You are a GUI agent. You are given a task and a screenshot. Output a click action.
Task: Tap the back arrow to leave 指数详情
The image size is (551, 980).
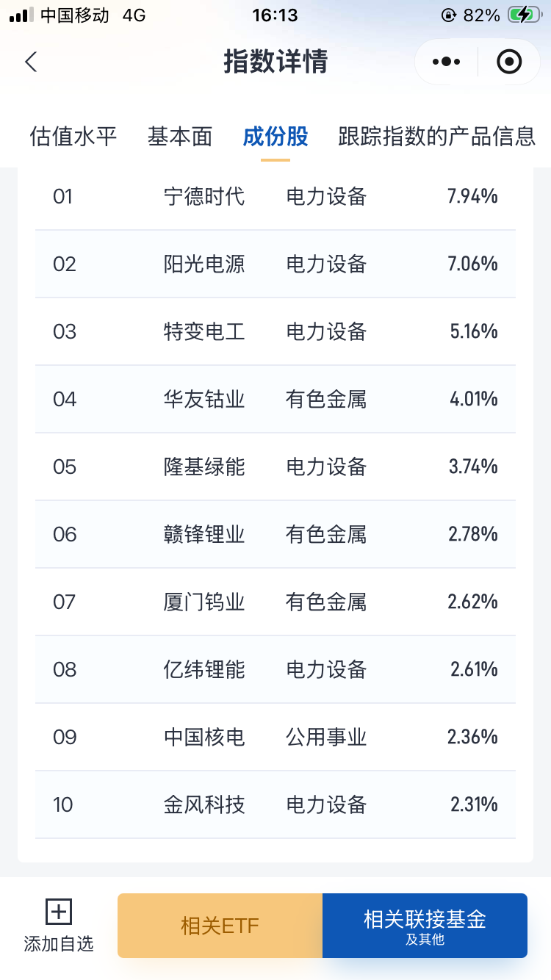pyautogui.click(x=30, y=62)
